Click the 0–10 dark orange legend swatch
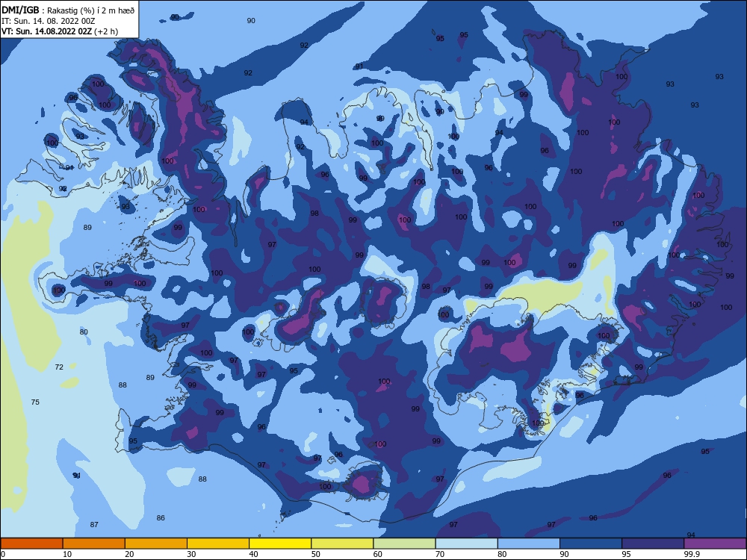This screenshot has width=747, height=560. click(31, 544)
